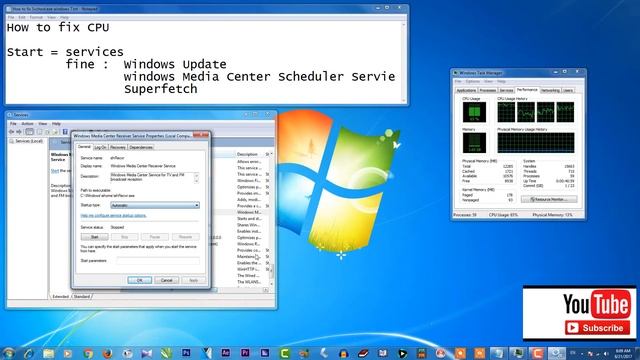The width and height of the screenshot is (640, 360).
Task: Click Apply in the service properties dialog
Action: (193, 280)
